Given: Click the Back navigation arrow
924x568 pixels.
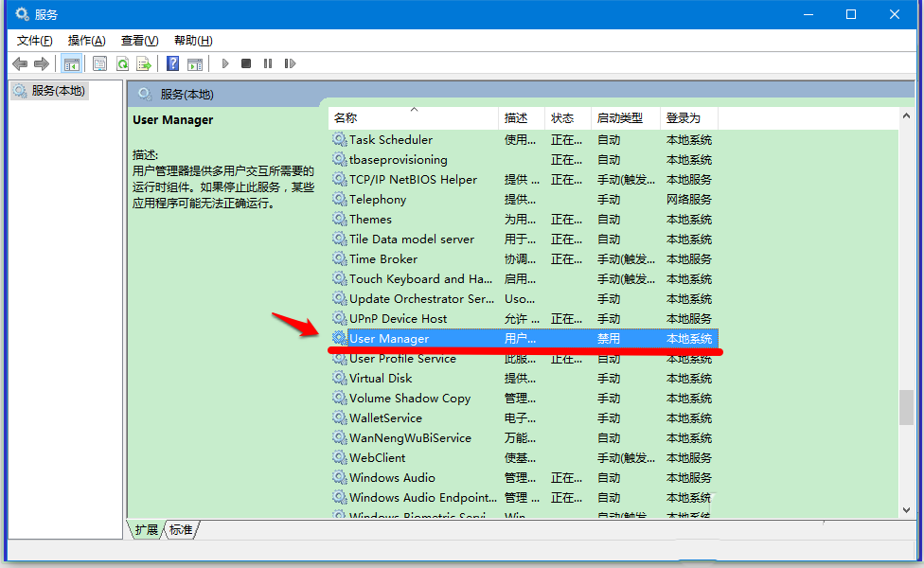Looking at the screenshot, I should point(20,62).
